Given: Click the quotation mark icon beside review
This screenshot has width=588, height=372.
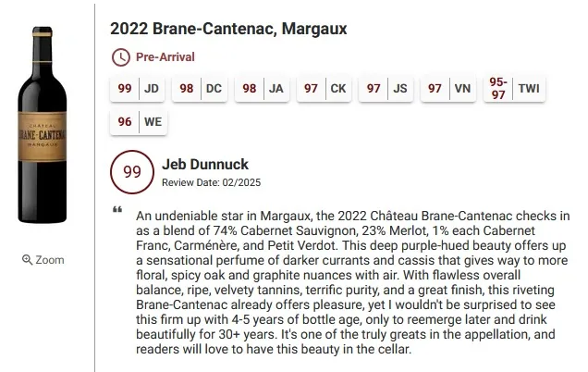Looking at the screenshot, I should point(117,210).
